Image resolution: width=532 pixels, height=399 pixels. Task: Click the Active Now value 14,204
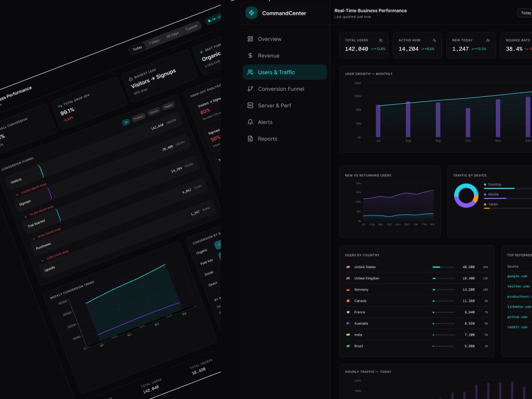click(408, 49)
